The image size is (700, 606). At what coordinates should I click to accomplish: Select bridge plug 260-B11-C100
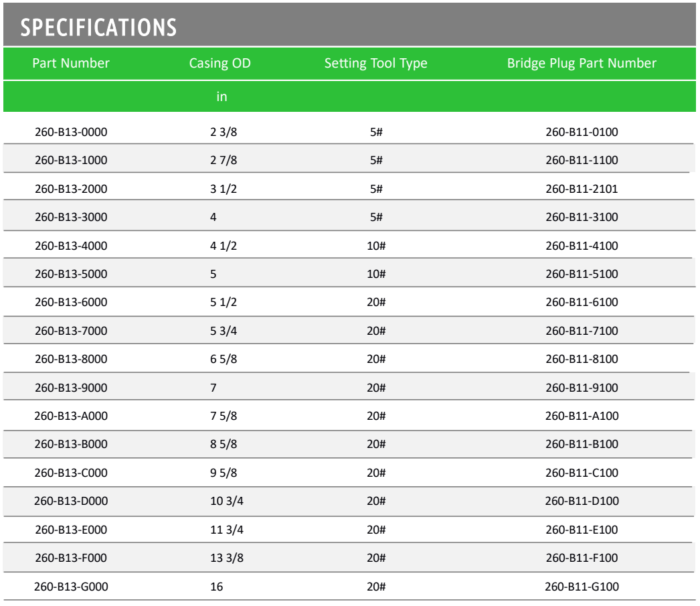[582, 473]
